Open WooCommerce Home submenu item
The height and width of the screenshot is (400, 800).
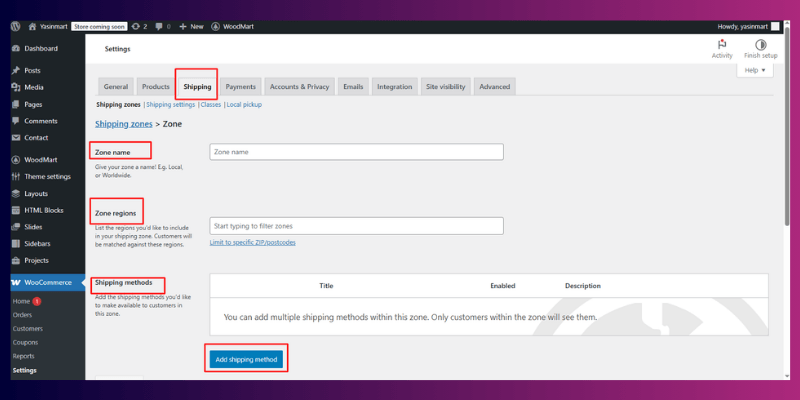21,302
